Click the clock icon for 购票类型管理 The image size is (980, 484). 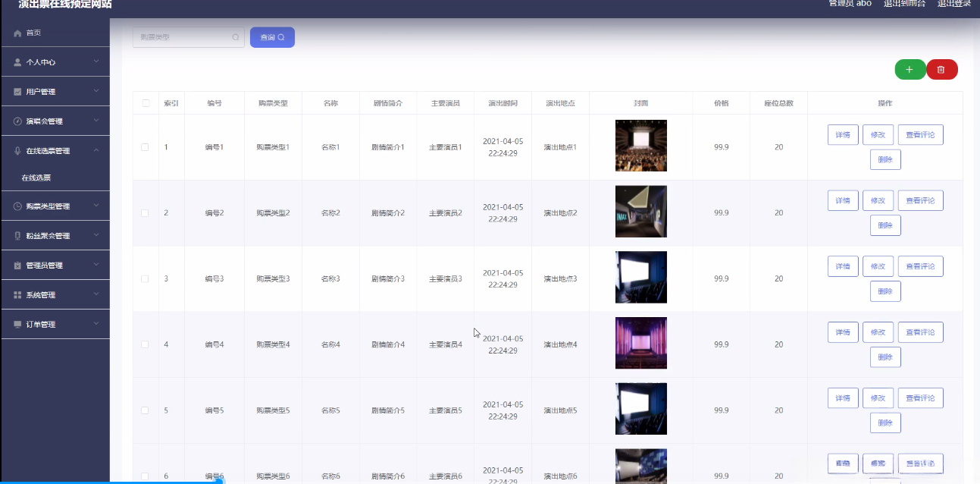pos(17,206)
